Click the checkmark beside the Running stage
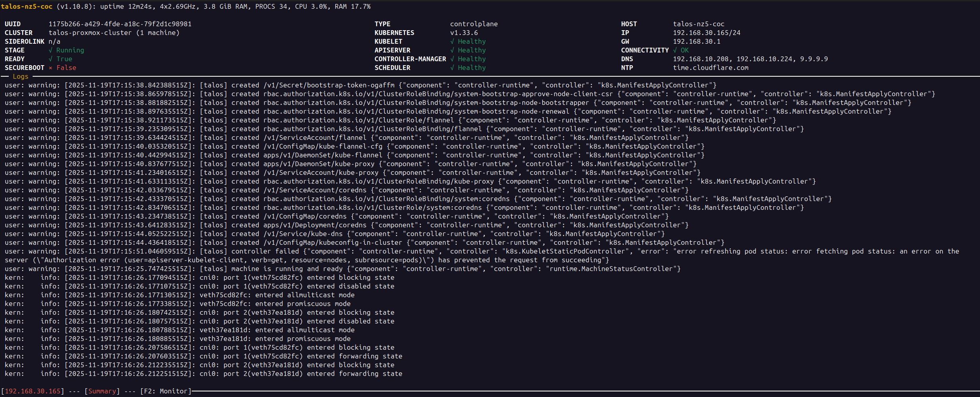Viewport: 980px width, 397px height. click(51, 50)
